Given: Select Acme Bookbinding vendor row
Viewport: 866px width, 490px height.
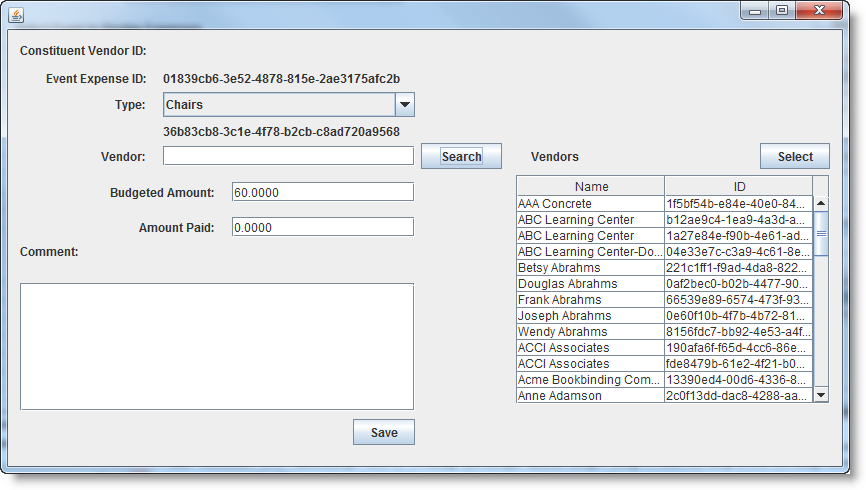Looking at the screenshot, I should pyautogui.click(x=590, y=380).
